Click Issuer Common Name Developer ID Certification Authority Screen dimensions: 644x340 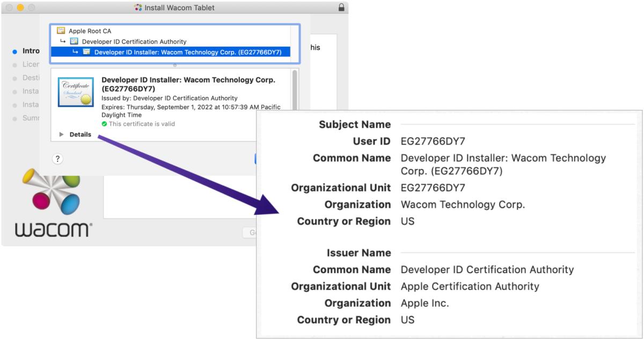487,270
